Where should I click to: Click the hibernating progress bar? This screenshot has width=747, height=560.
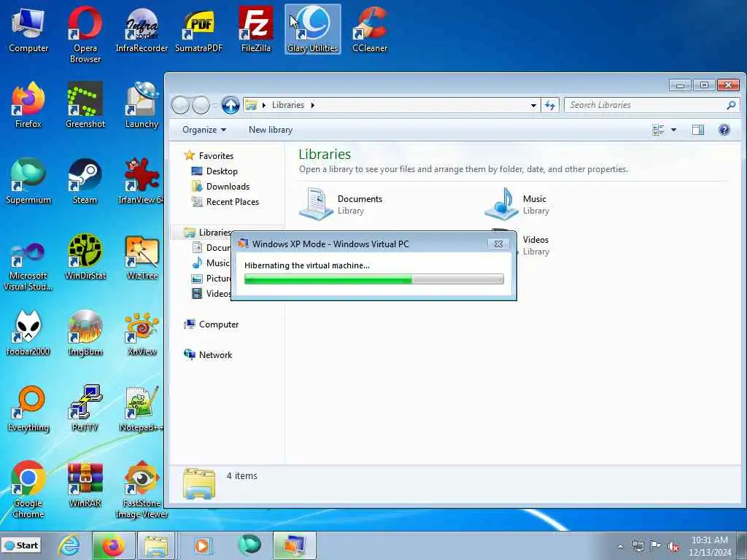(373, 279)
